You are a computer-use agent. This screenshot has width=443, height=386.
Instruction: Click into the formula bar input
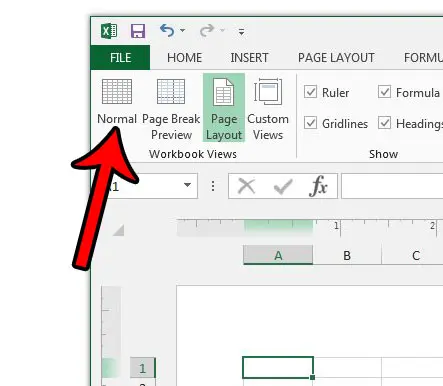tap(392, 186)
